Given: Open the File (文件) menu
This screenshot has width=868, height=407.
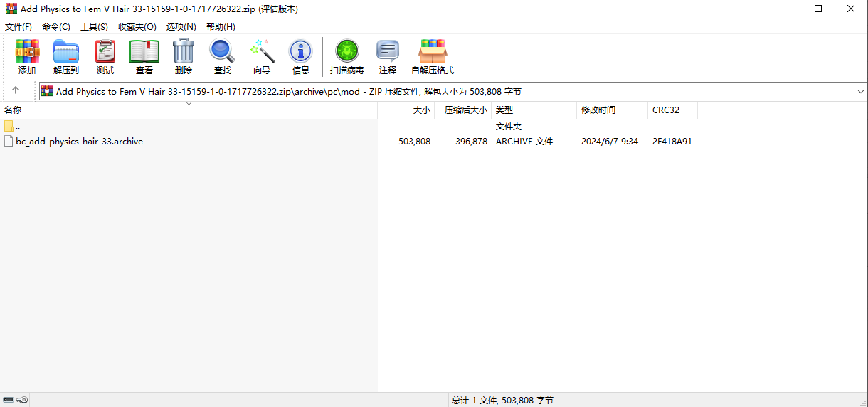Looking at the screenshot, I should [18, 26].
